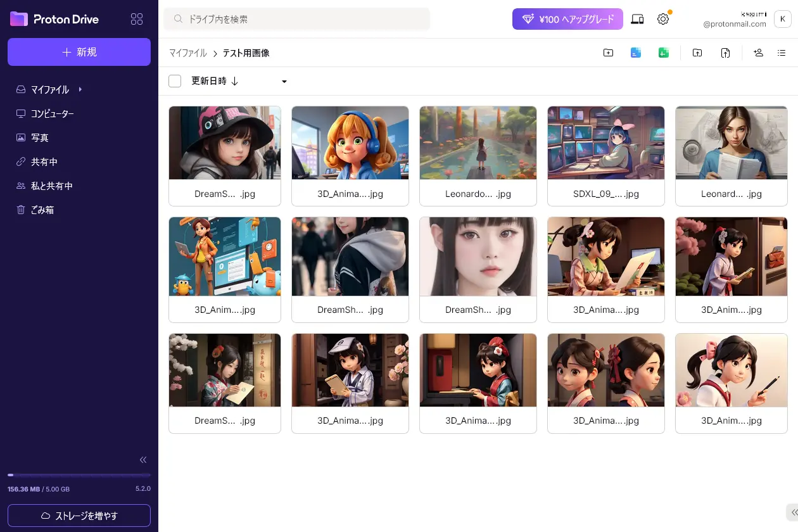Click the create new folder icon
This screenshot has height=532, width=798.
608,53
